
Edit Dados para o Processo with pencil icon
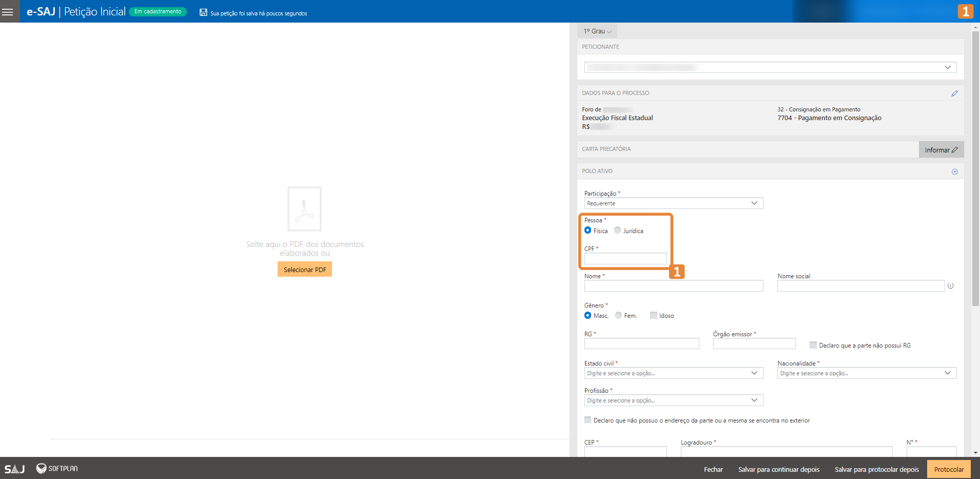pyautogui.click(x=954, y=93)
